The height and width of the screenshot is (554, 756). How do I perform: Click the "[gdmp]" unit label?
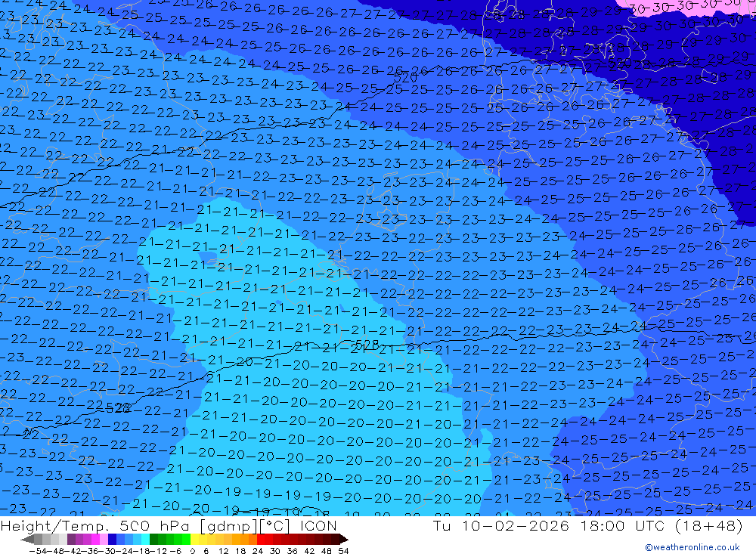[228, 526]
